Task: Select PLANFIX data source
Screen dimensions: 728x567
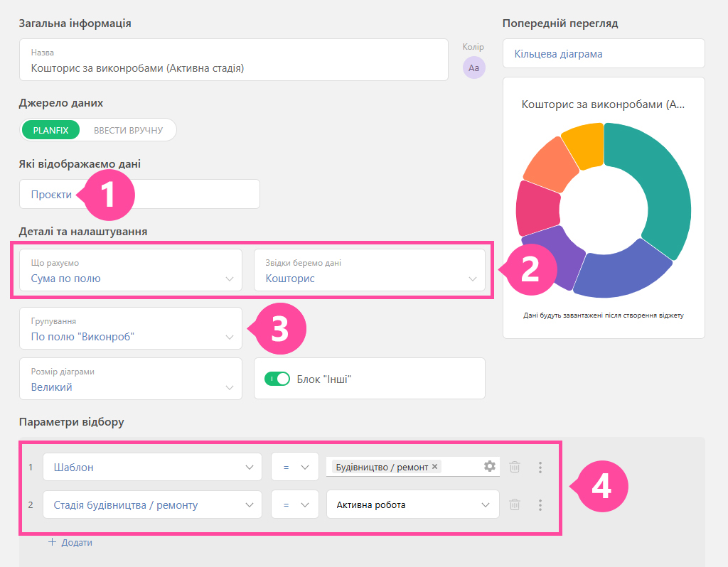Action: 50,130
